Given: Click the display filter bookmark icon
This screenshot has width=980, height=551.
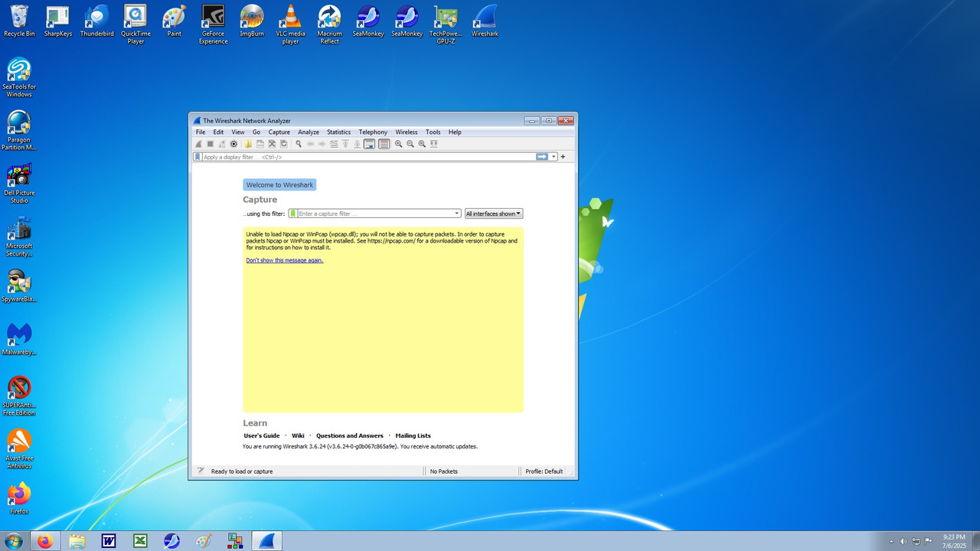Looking at the screenshot, I should pos(197,157).
